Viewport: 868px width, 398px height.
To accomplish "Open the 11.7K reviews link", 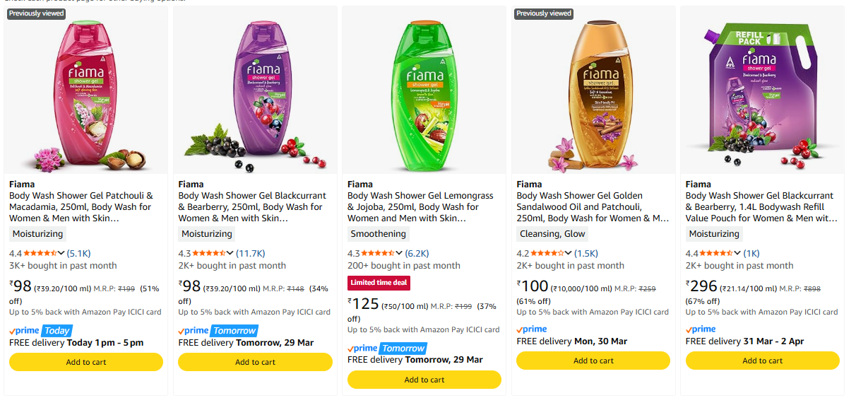I will tap(250, 253).
